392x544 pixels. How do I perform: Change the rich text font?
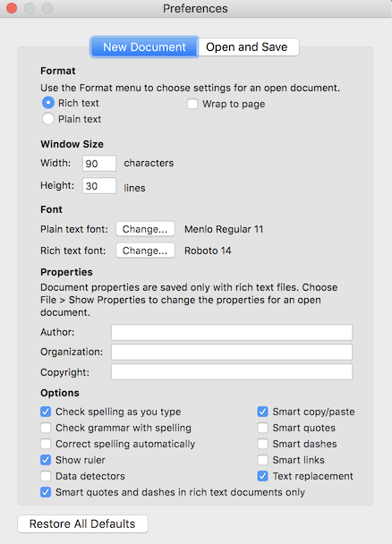click(145, 251)
